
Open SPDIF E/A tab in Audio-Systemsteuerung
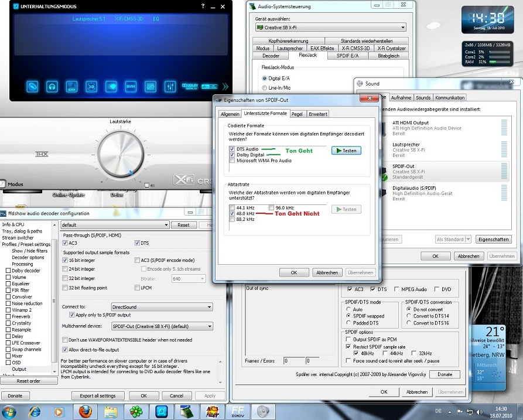click(347, 56)
